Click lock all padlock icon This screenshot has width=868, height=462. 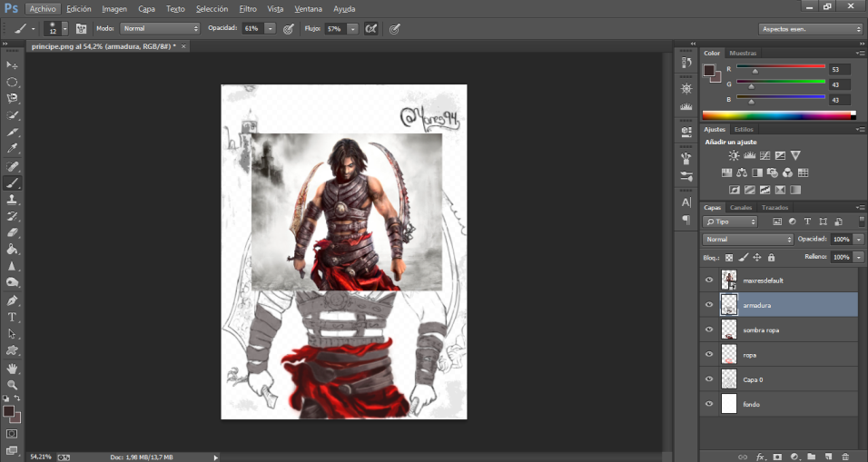(x=771, y=258)
